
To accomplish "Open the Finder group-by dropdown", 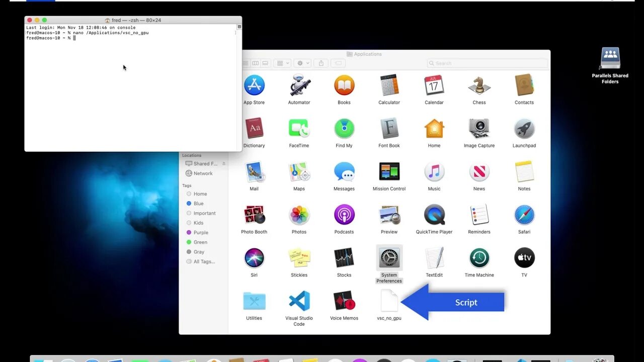I will click(x=282, y=63).
